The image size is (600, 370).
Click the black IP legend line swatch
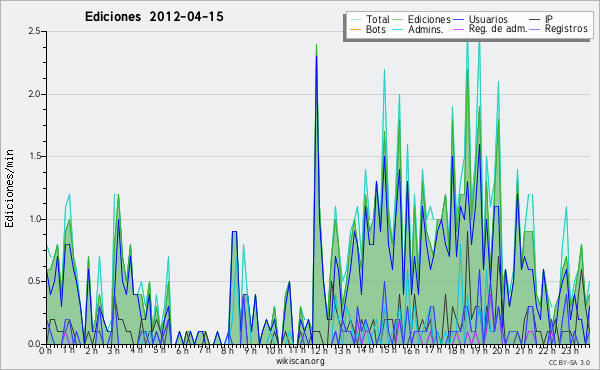[x=535, y=20]
